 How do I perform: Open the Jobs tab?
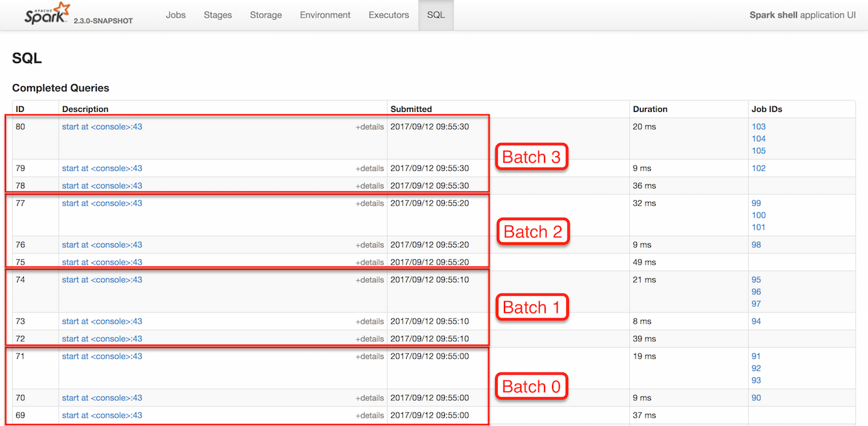tap(176, 15)
